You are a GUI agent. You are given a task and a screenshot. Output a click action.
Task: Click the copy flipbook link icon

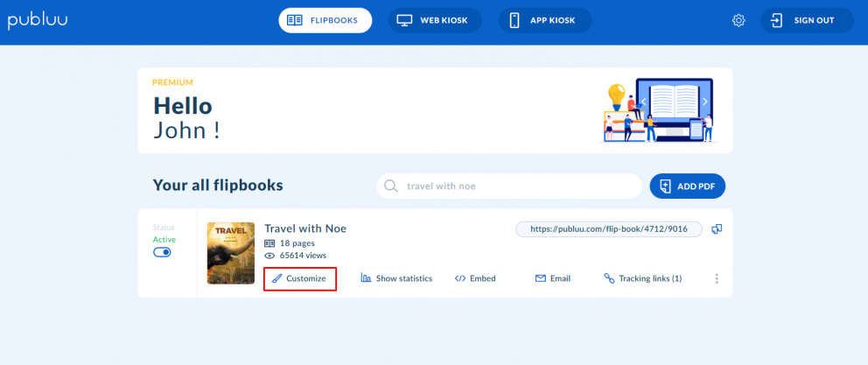(x=717, y=229)
